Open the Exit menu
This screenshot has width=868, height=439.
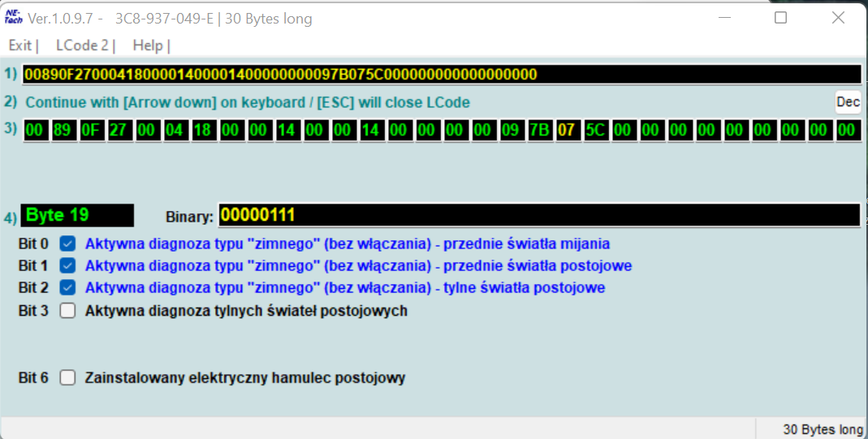(20, 45)
